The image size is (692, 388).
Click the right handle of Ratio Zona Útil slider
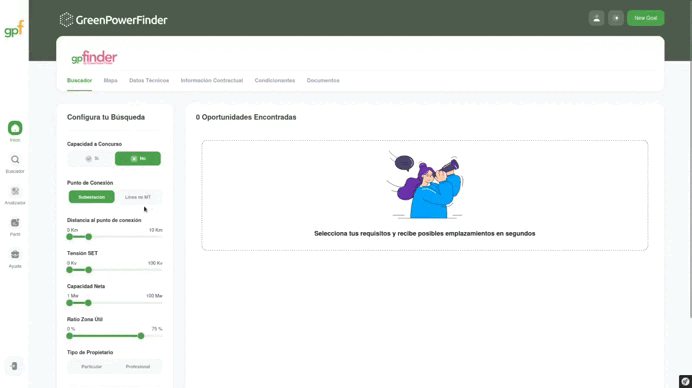click(141, 336)
